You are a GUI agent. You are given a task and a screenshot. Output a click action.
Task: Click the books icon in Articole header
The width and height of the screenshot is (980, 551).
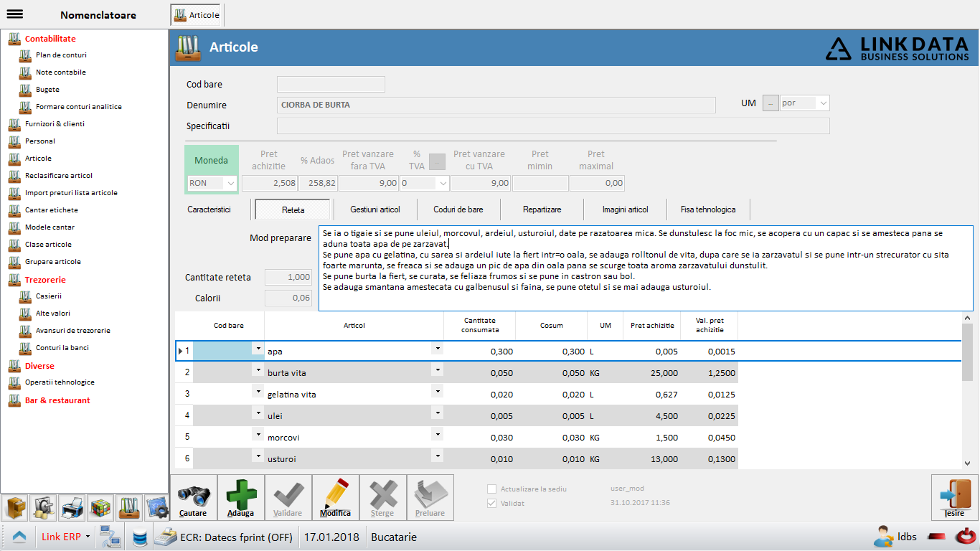pos(189,47)
